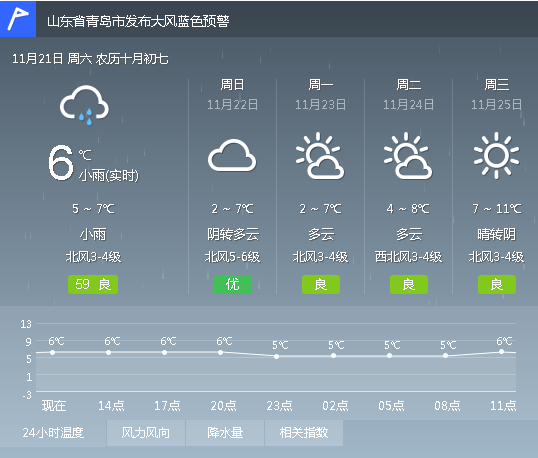This screenshot has width=538, height=458.
Task: Switch to the 相关指数 tab
Action: [304, 433]
